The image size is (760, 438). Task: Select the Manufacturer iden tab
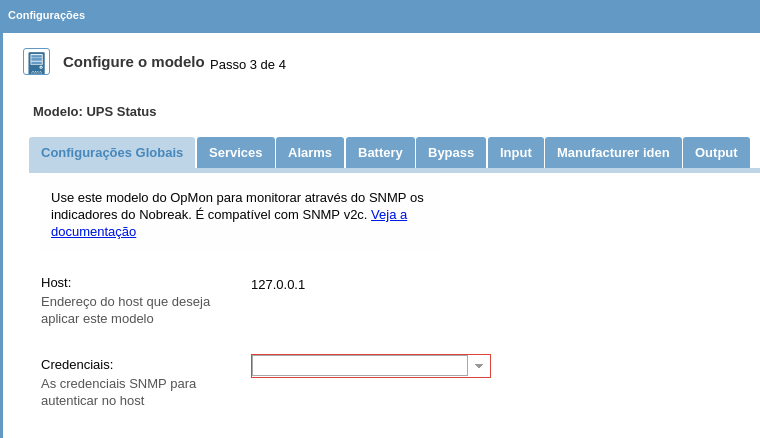pyautogui.click(x=613, y=153)
